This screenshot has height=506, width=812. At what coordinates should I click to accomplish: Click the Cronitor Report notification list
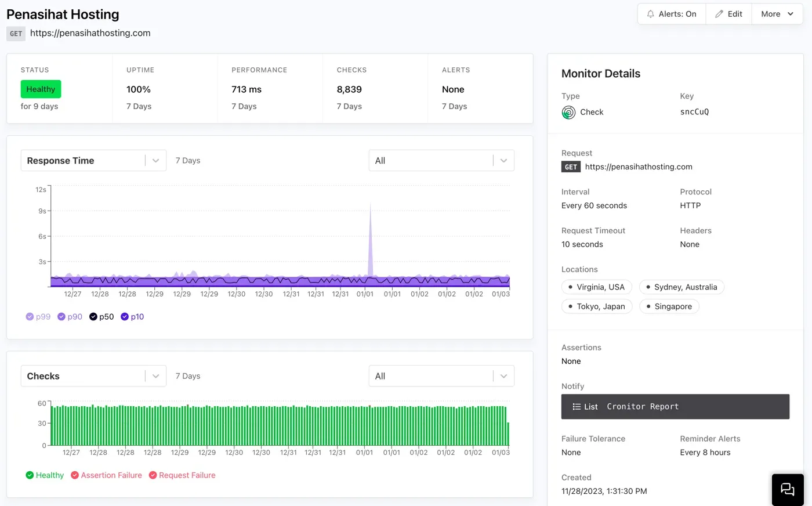[x=643, y=407]
